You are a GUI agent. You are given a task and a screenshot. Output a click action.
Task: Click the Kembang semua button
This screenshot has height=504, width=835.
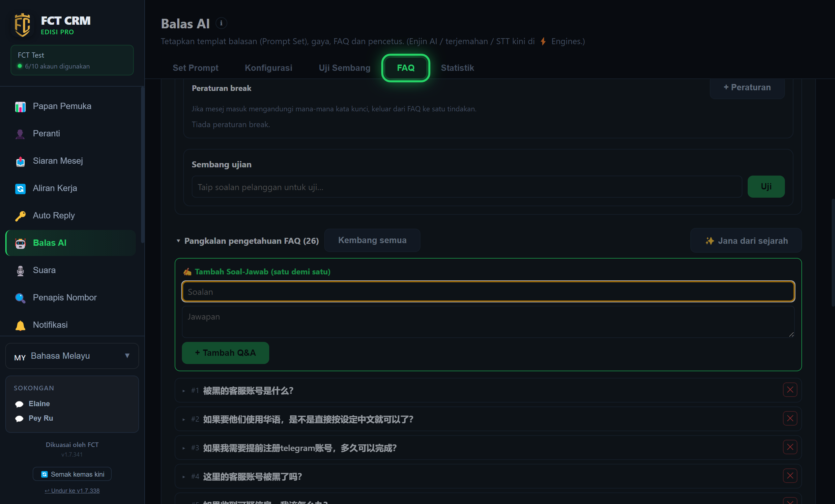(x=372, y=240)
